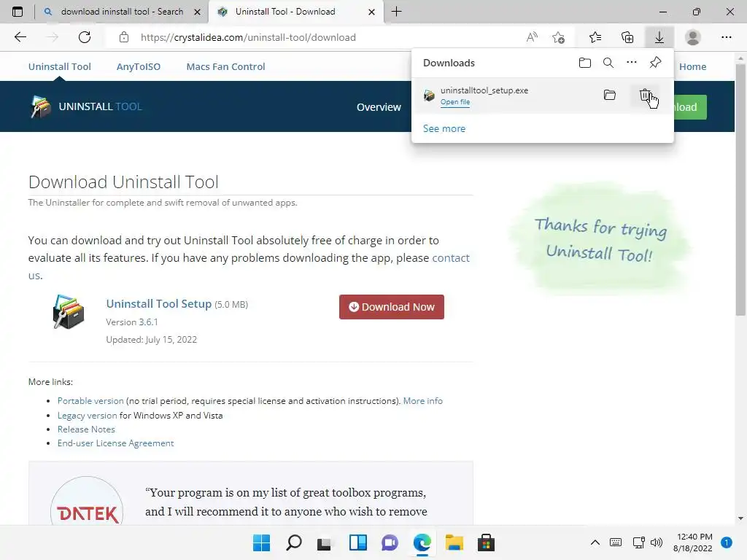747x560 pixels.
Task: Open the End-user License Agreement link
Action: tap(115, 443)
